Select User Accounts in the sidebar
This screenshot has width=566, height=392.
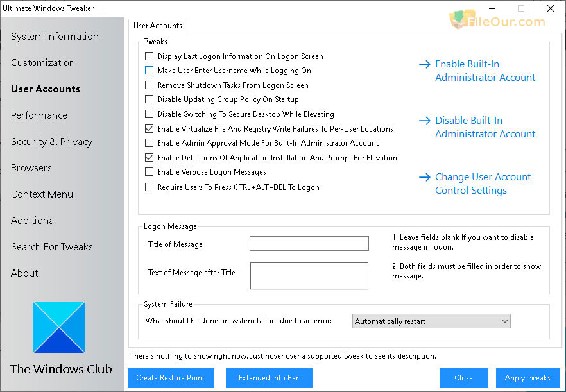click(46, 89)
